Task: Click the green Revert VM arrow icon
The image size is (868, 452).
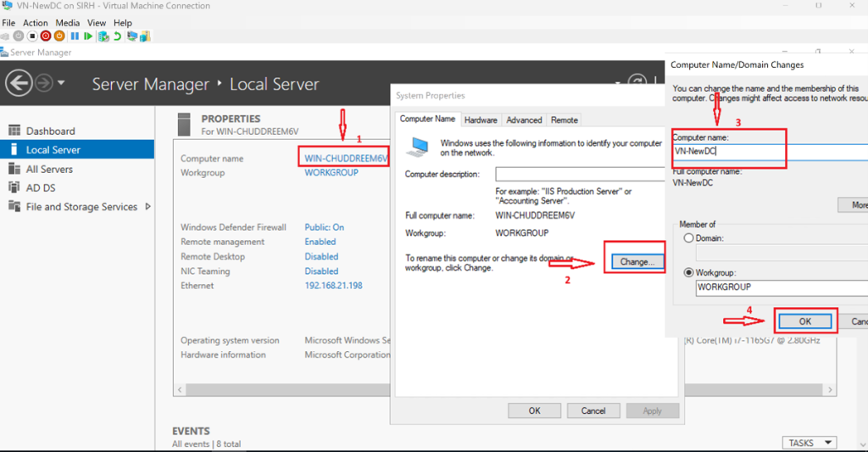Action: coord(117,36)
